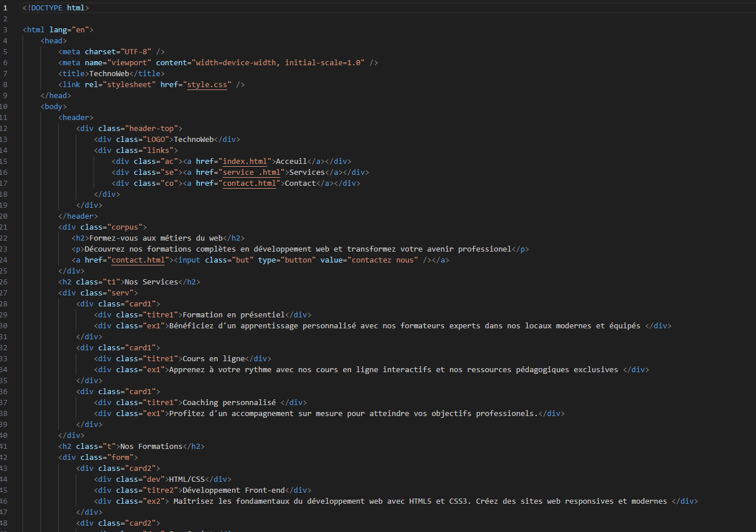The image size is (756, 532).
Task: Click TechnoWeb text in the LOGO div
Action: (193, 139)
